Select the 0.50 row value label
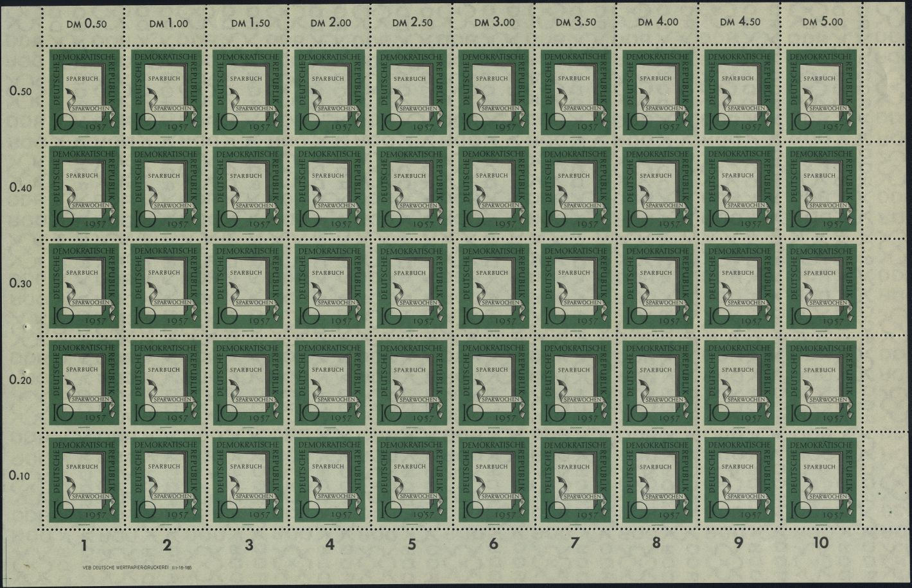Viewport: 912px width, 588px height. [21, 91]
